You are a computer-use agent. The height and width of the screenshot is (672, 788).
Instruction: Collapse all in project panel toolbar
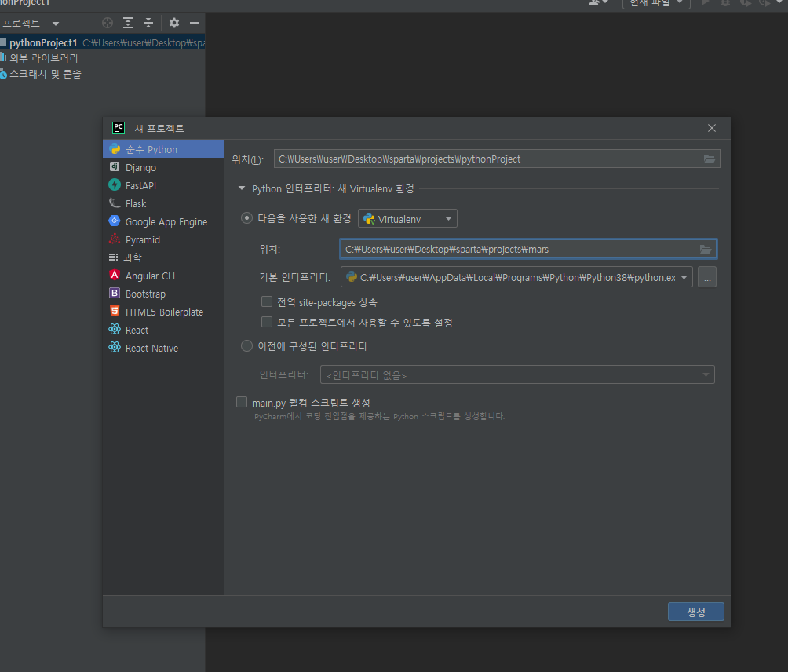[148, 23]
